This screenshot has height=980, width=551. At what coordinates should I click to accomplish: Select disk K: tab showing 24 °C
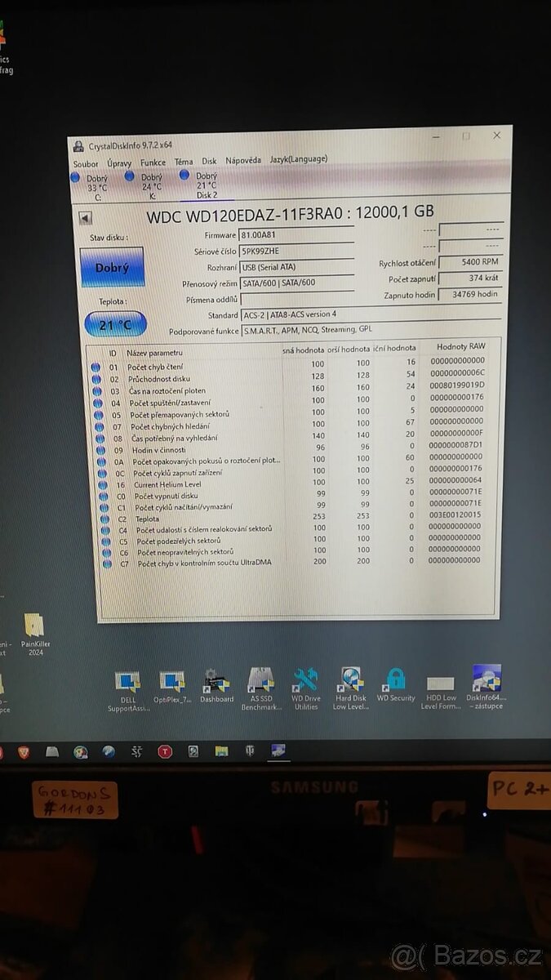pyautogui.click(x=146, y=186)
